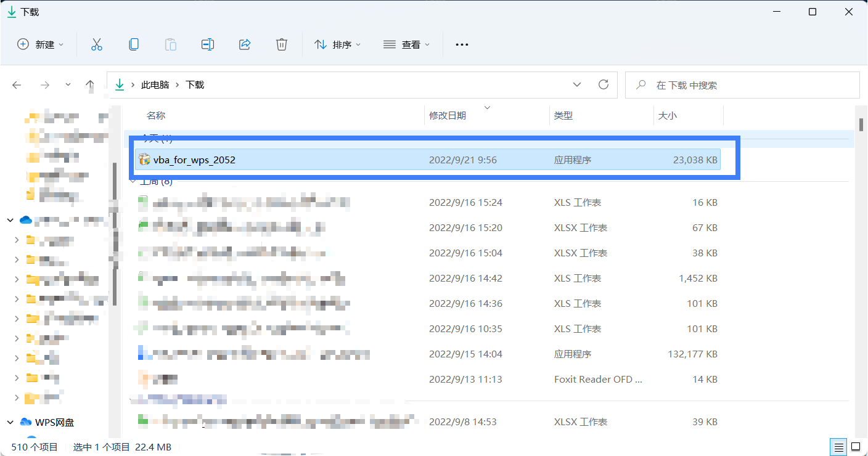Click the Delete trash can icon
The height and width of the screenshot is (456, 868).
[x=282, y=44]
